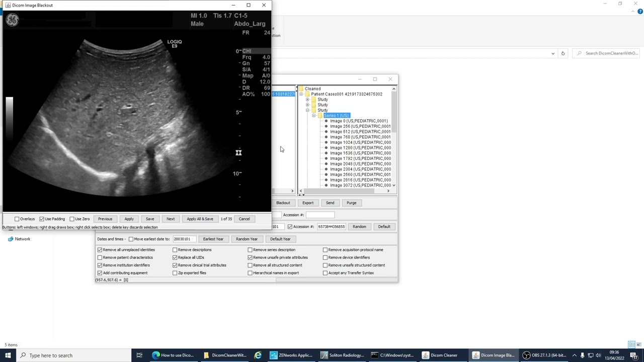This screenshot has width=644, height=362.
Task: Switch to Dicom Cleaner taskbar item
Action: (443, 355)
